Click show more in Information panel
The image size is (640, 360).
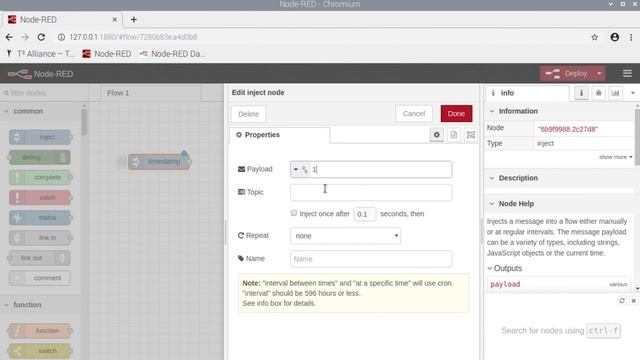pyautogui.click(x=616, y=157)
